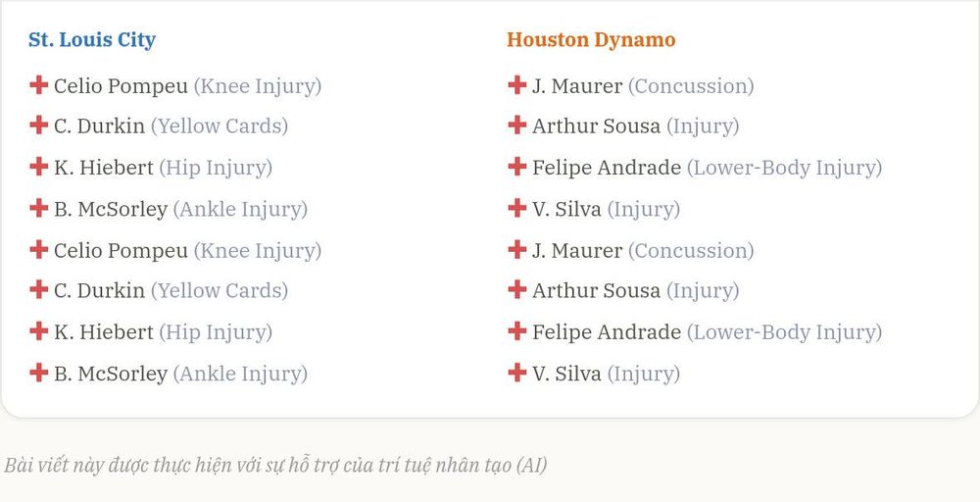Image resolution: width=980 pixels, height=502 pixels.
Task: Click the red cross icon beside the last V. Silva
Action: (x=516, y=373)
